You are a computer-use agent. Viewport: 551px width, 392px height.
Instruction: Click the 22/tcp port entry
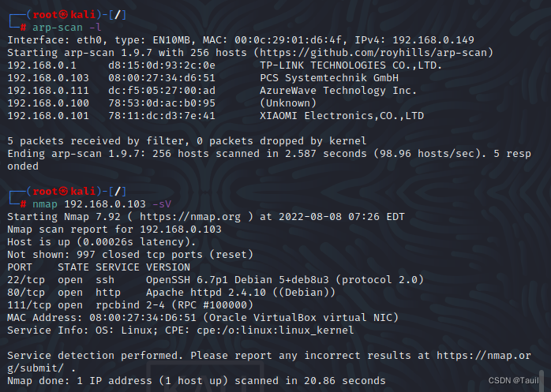(x=24, y=279)
